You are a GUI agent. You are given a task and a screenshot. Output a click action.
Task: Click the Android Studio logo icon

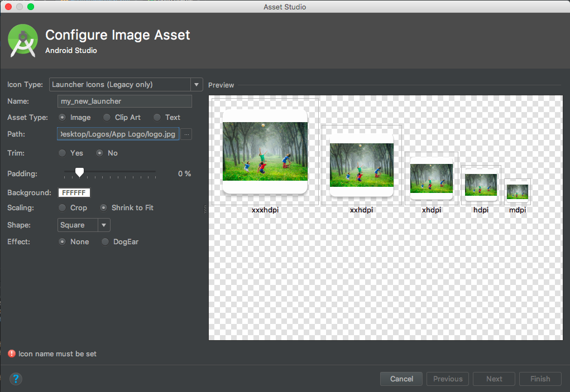[x=22, y=40]
